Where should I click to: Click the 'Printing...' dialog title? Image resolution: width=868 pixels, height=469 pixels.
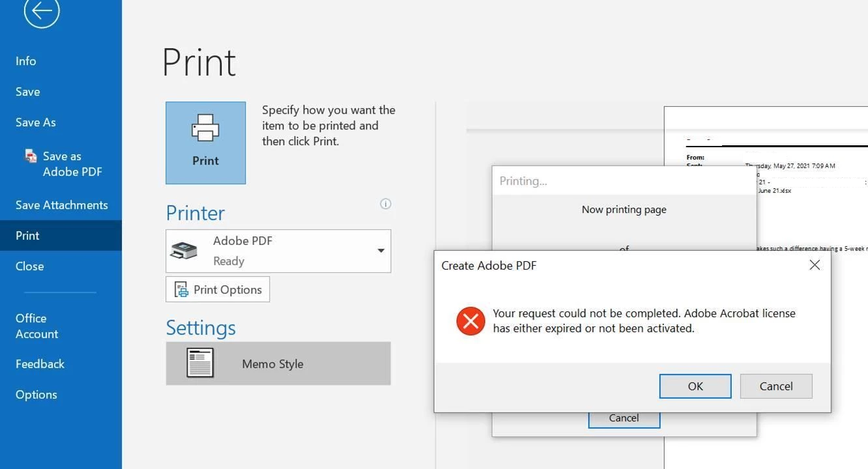click(523, 181)
